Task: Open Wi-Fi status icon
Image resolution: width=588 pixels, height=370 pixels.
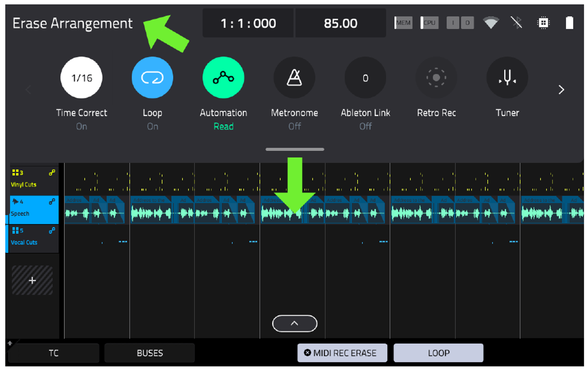Action: [491, 23]
